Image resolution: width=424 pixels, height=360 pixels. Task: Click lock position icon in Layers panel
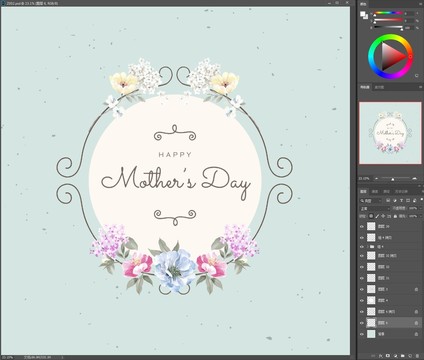[x=383, y=216]
